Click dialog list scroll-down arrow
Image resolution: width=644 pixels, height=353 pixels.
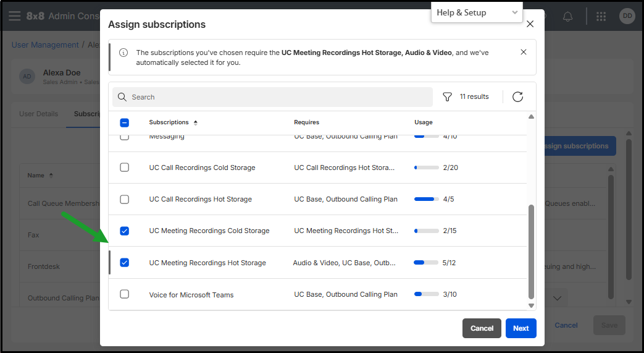click(531, 305)
